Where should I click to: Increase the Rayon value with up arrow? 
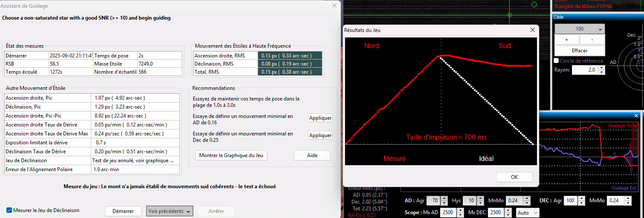(601, 68)
